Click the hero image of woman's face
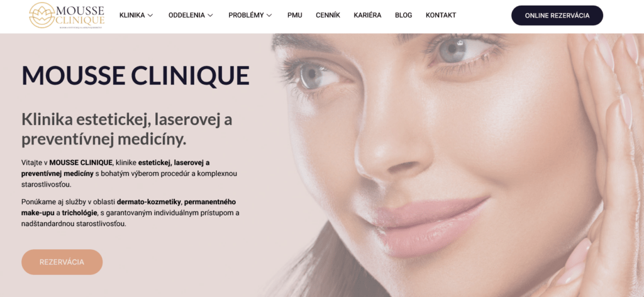 click(456, 165)
